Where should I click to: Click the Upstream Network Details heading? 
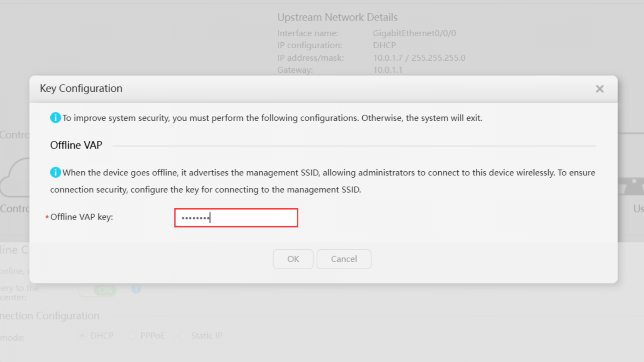[337, 17]
